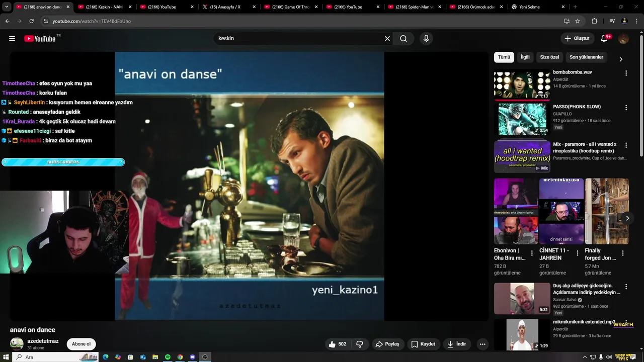Dislike the video with thumbs down

360,344
